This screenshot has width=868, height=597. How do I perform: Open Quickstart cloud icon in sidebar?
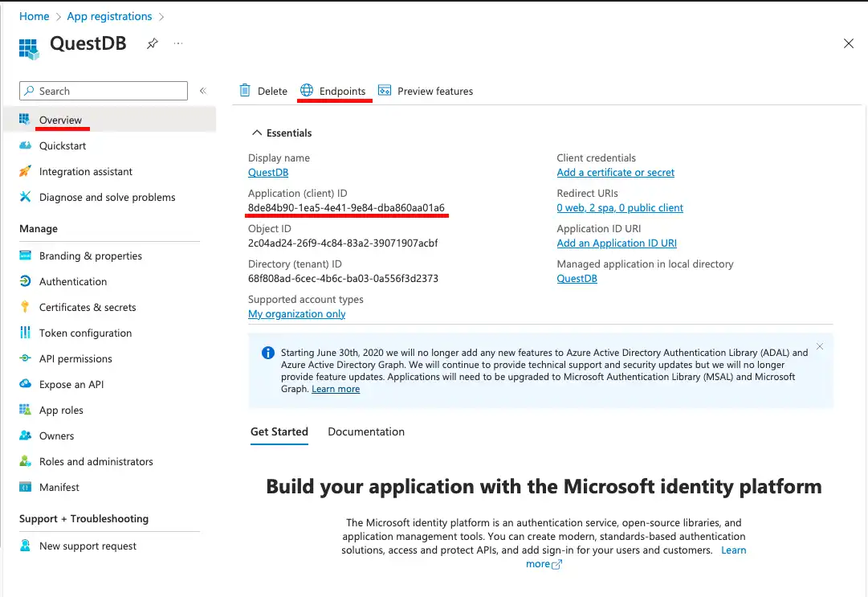(x=25, y=145)
